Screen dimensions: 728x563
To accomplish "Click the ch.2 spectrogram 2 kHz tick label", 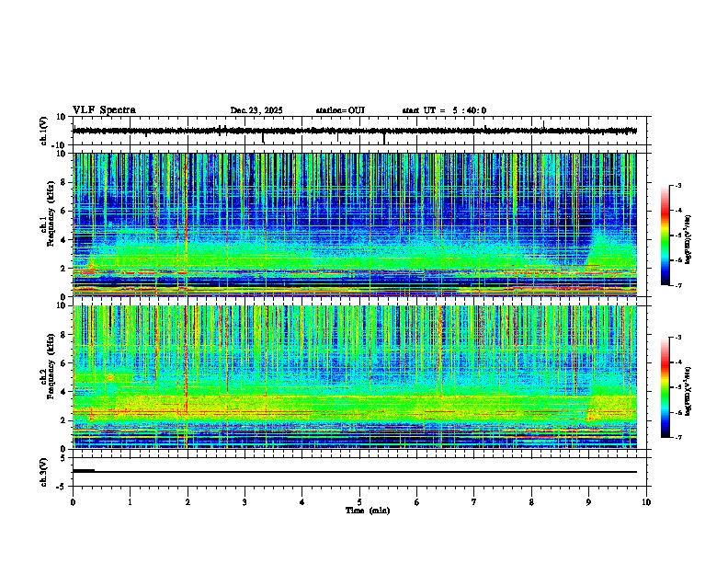I will pos(63,420).
